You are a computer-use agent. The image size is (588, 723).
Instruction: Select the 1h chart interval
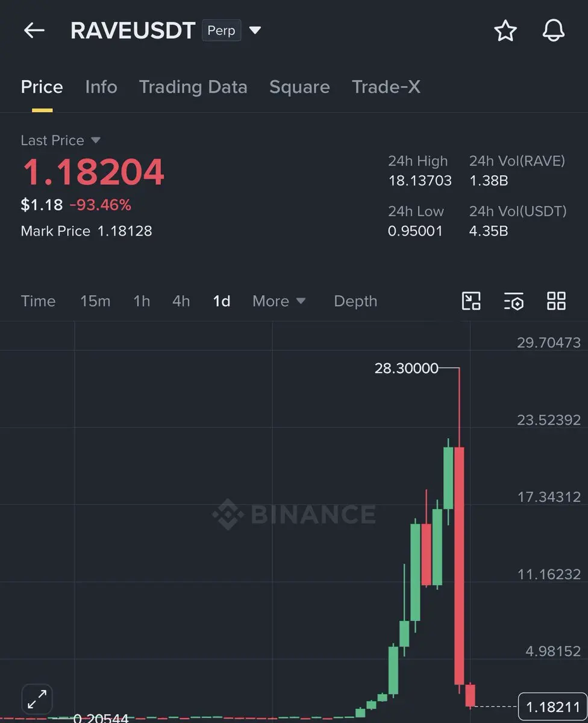142,301
